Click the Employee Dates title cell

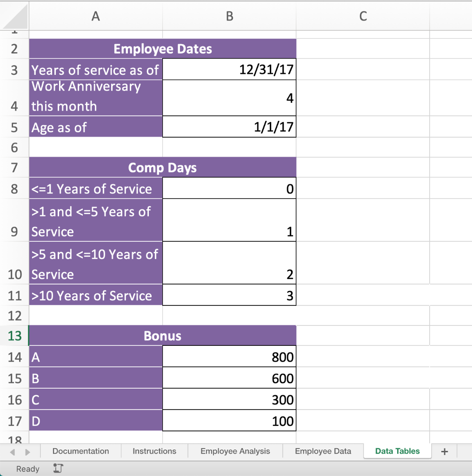pyautogui.click(x=162, y=48)
